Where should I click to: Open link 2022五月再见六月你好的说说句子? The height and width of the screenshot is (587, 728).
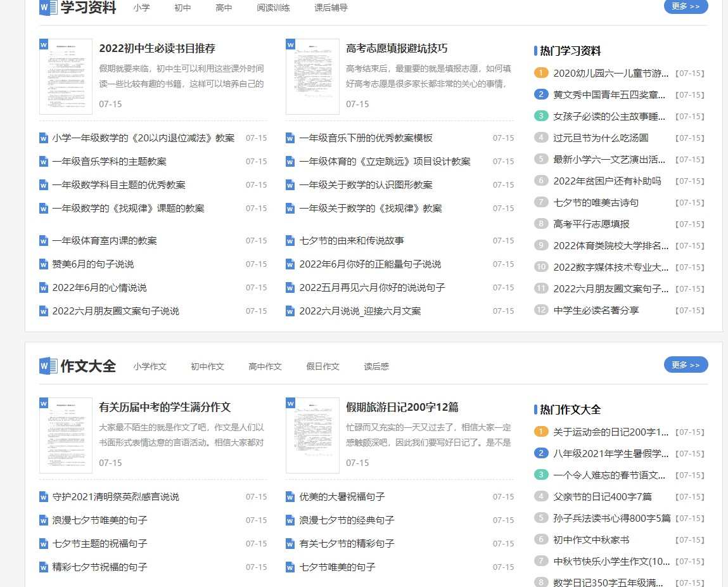pyautogui.click(x=373, y=287)
